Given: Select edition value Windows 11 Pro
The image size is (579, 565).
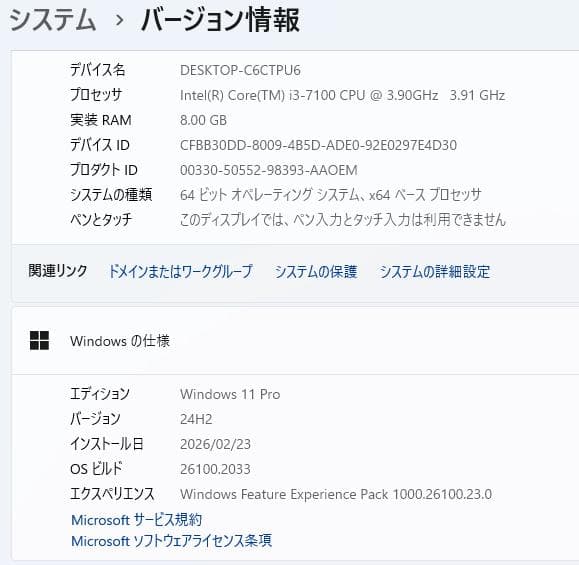Looking at the screenshot, I should [230, 394].
